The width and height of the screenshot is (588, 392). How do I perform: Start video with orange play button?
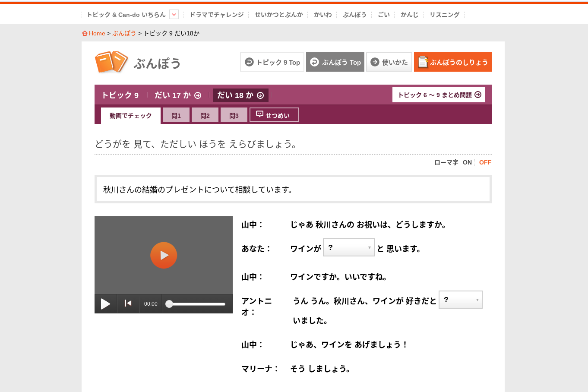164,255
